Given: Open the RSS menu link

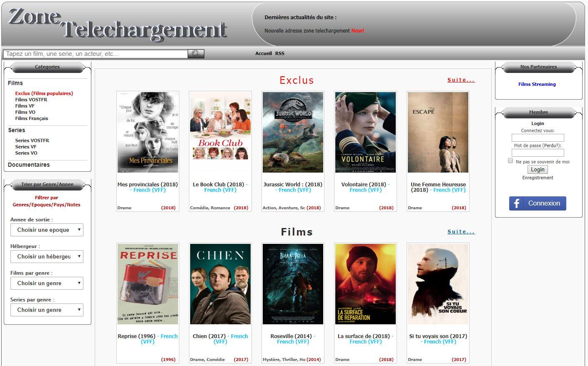Looking at the screenshot, I should (280, 53).
